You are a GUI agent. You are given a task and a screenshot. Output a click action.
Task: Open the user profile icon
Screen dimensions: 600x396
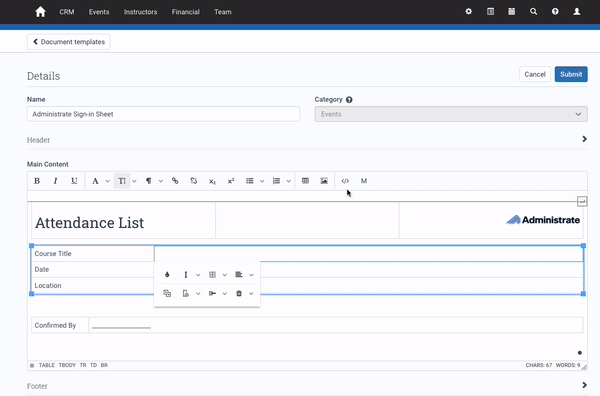click(577, 12)
